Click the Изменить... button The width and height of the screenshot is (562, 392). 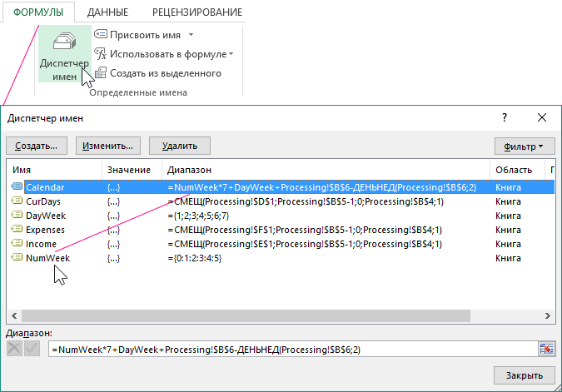pos(108,146)
